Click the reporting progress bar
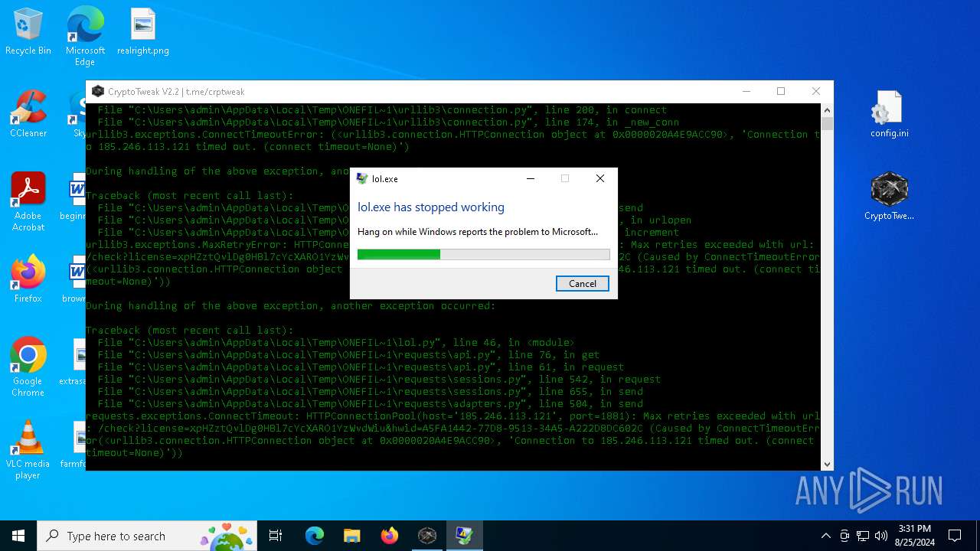The width and height of the screenshot is (980, 551). pos(484,254)
